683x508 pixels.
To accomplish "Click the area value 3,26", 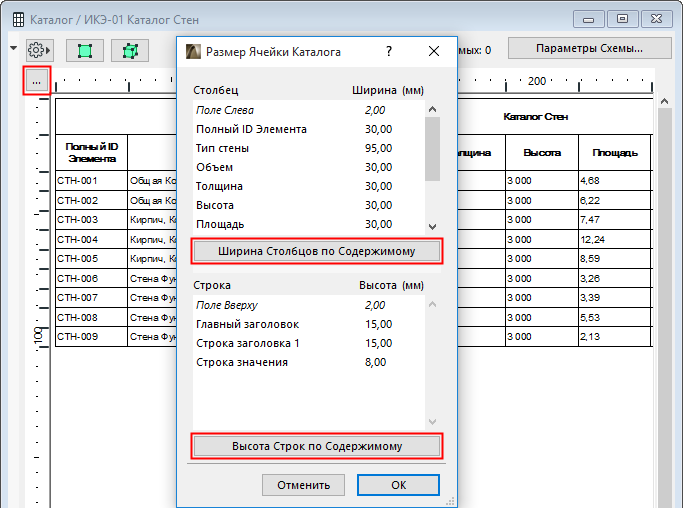I will click(x=590, y=278).
